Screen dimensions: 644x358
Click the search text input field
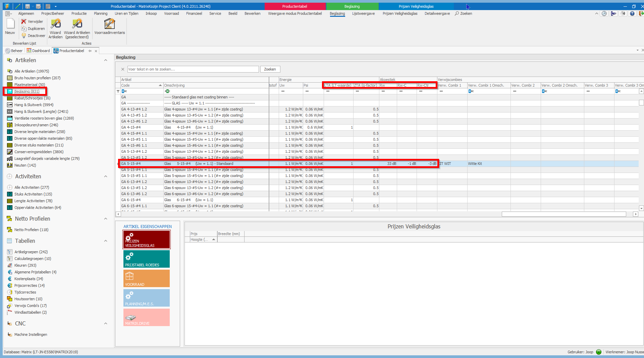point(193,69)
